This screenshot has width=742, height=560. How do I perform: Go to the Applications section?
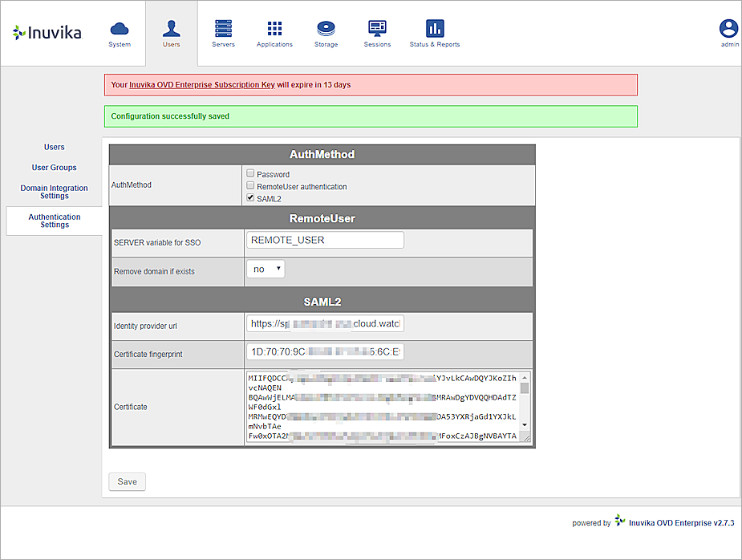tap(274, 32)
